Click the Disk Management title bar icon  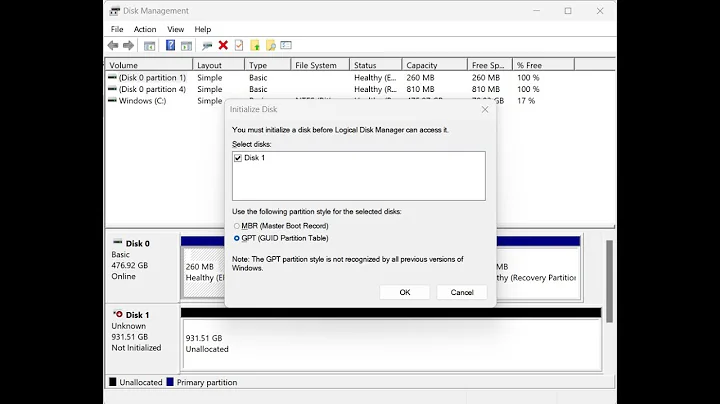point(115,11)
